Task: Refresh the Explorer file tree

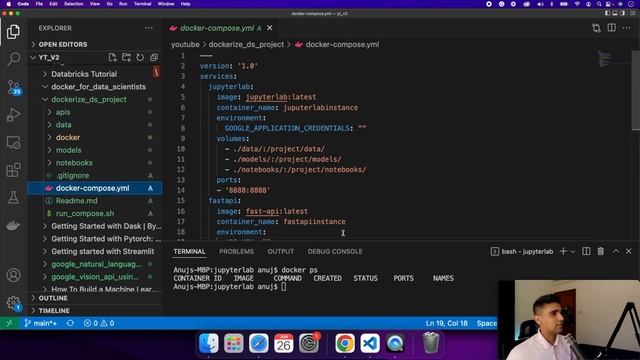Action: tap(140, 58)
